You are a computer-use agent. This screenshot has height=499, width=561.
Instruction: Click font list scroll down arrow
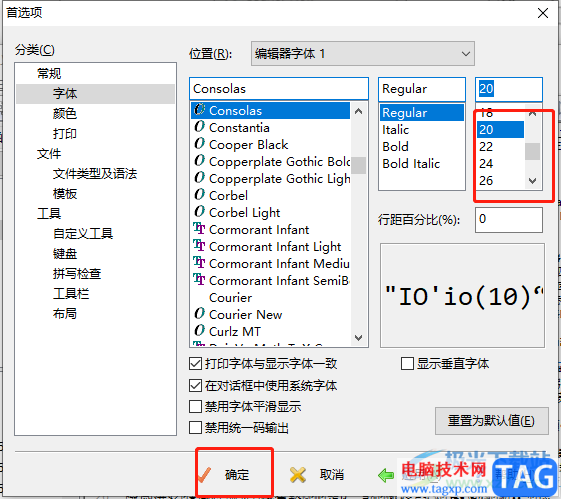(358, 337)
